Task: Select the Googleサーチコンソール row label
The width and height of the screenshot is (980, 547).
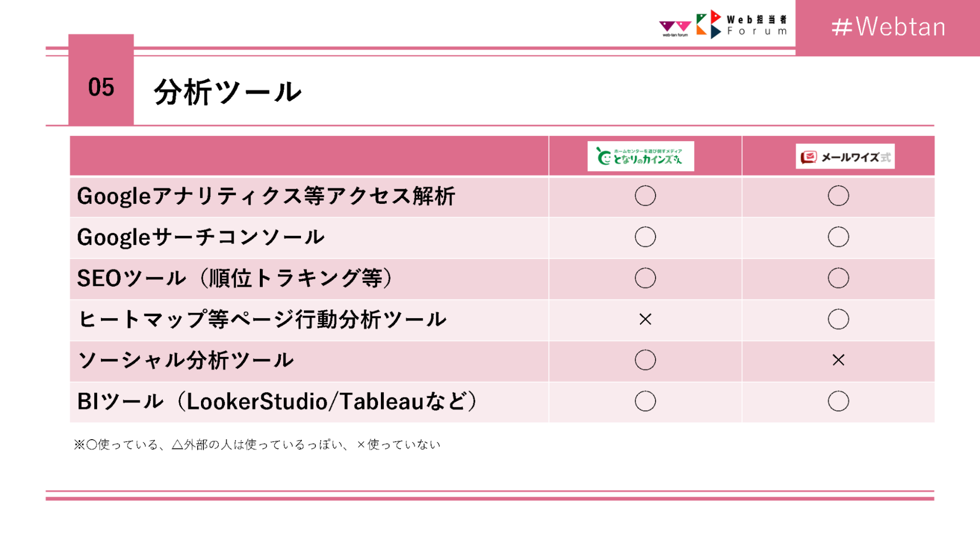Action: (201, 237)
